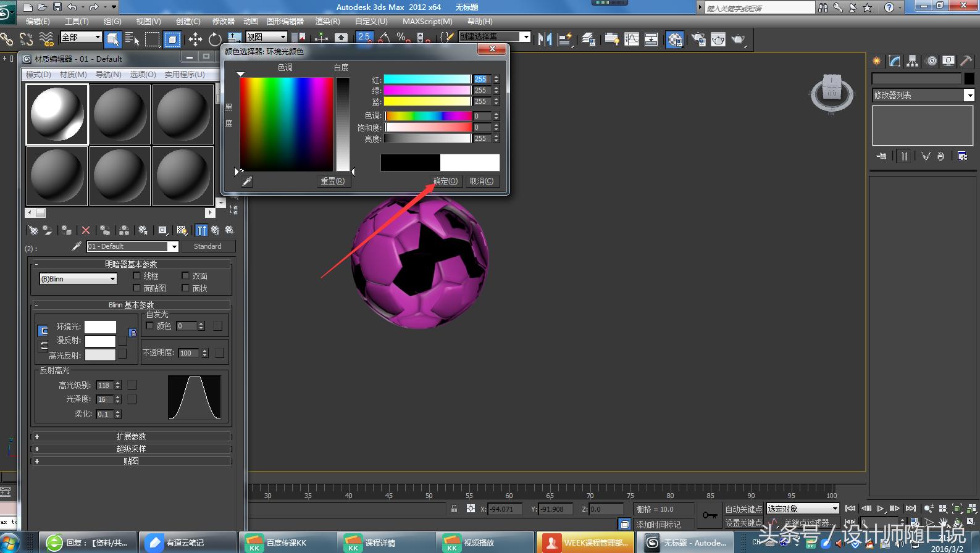
Task: Click the 重置(R) reset button
Action: point(332,181)
